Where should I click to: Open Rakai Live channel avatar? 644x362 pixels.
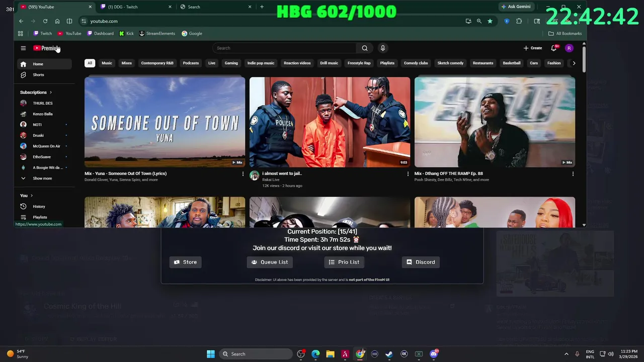coord(254,175)
